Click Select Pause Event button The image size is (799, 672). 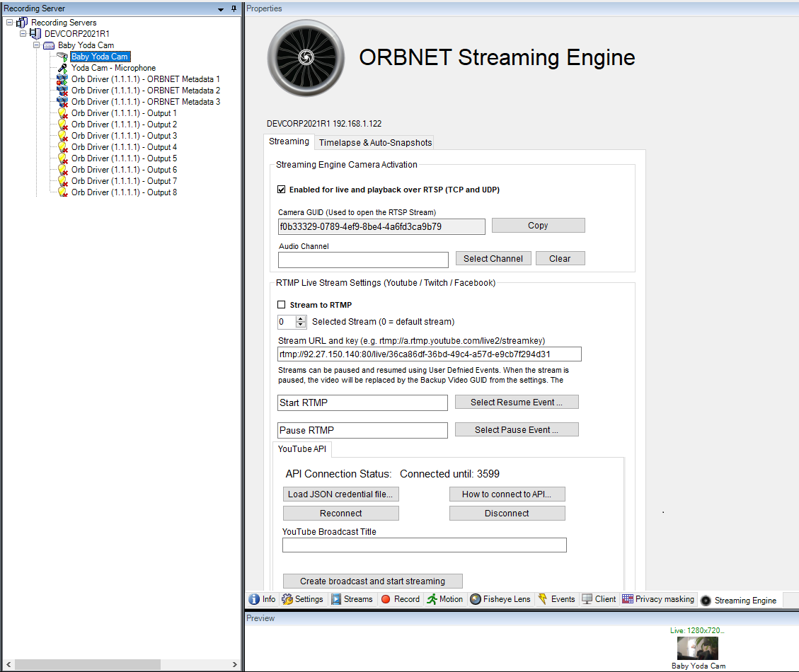click(516, 429)
